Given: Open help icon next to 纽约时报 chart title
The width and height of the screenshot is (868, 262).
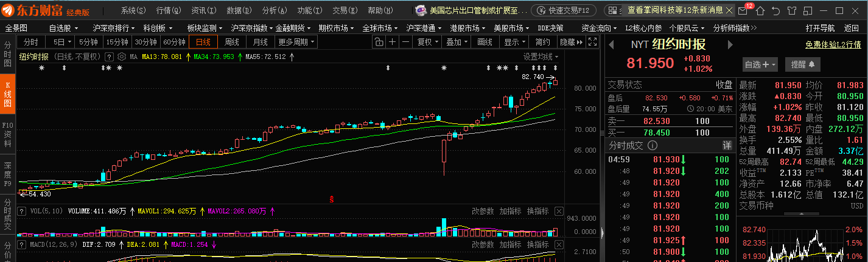Looking at the screenshot, I should [x=110, y=57].
